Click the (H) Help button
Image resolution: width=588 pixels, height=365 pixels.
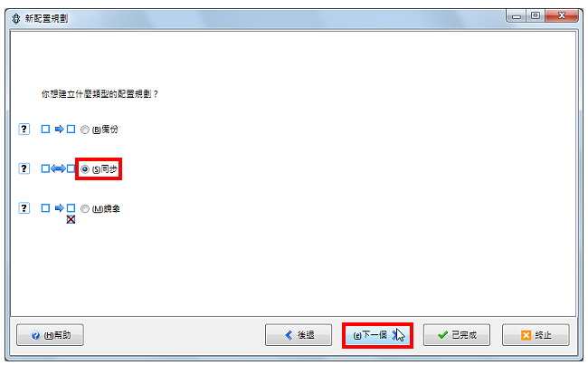pyautogui.click(x=51, y=335)
